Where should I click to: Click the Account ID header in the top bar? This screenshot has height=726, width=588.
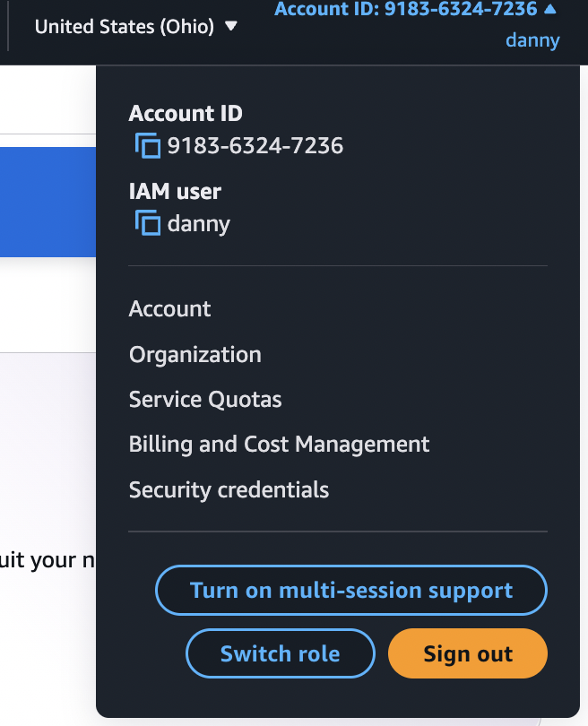(x=406, y=10)
